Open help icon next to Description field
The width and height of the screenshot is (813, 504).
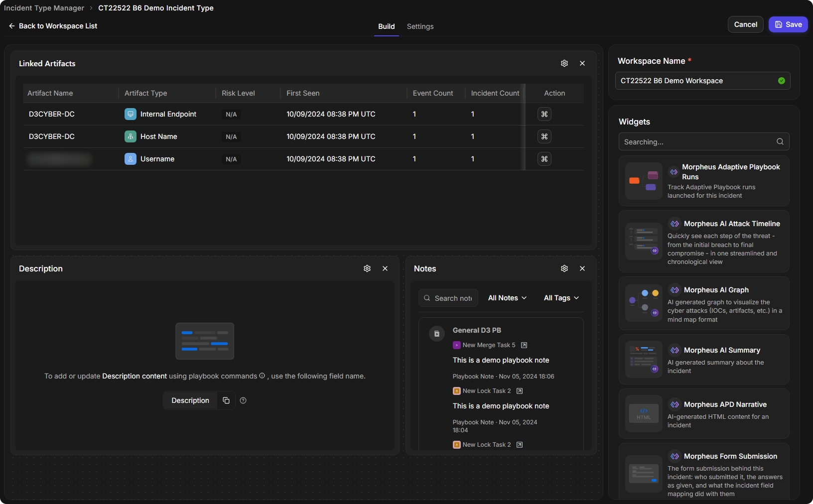pyautogui.click(x=243, y=400)
